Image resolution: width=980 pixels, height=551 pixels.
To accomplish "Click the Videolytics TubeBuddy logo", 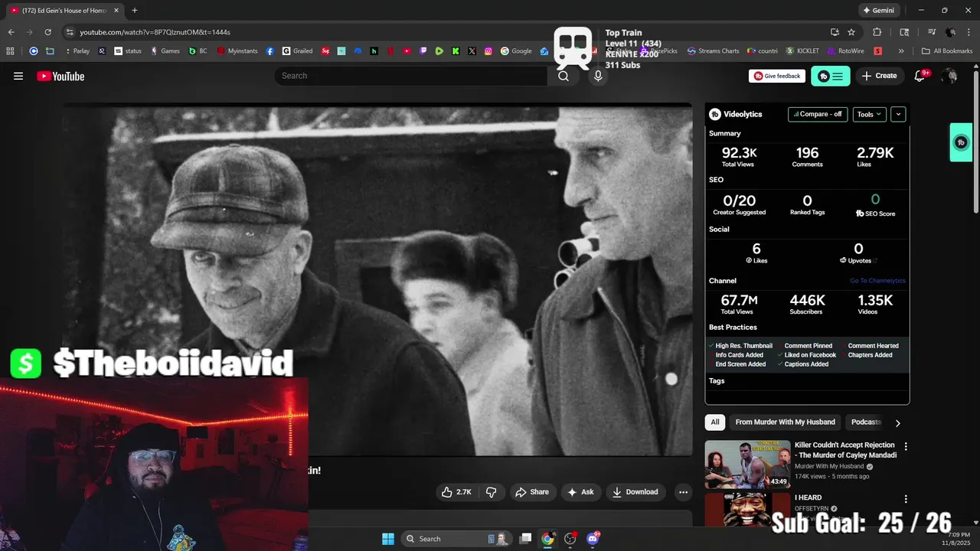I will pyautogui.click(x=715, y=114).
